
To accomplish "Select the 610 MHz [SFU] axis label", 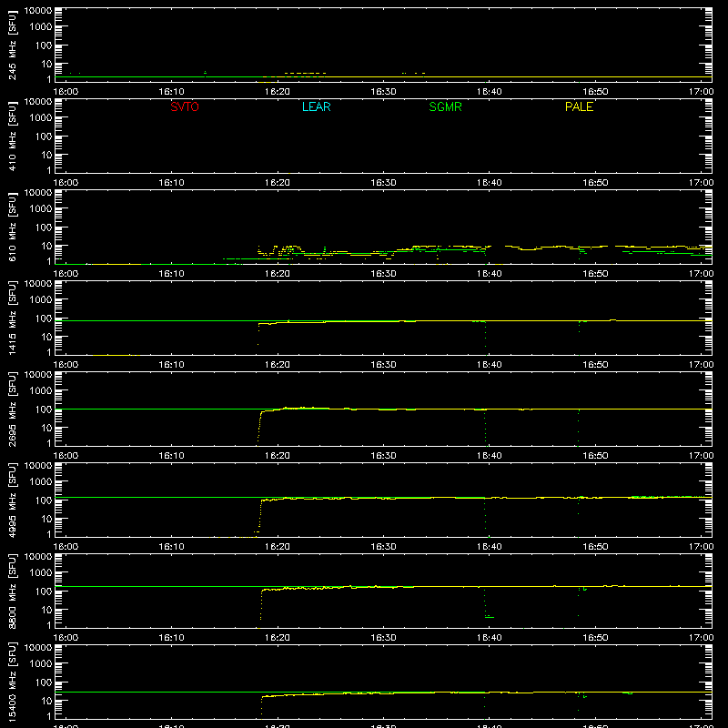I will pyautogui.click(x=13, y=227).
